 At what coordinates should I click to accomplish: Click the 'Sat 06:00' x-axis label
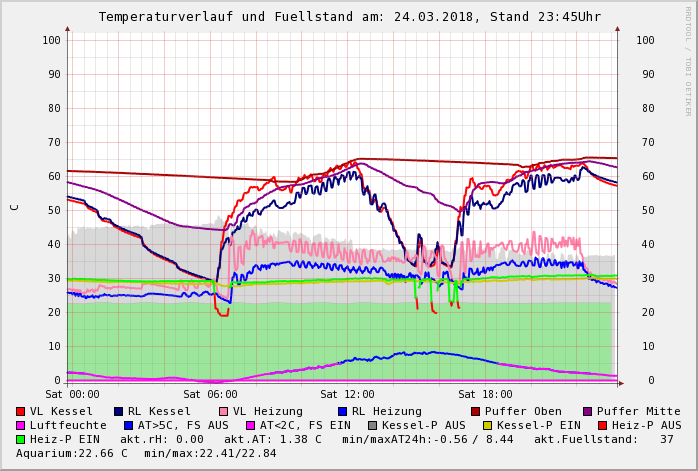point(210,395)
